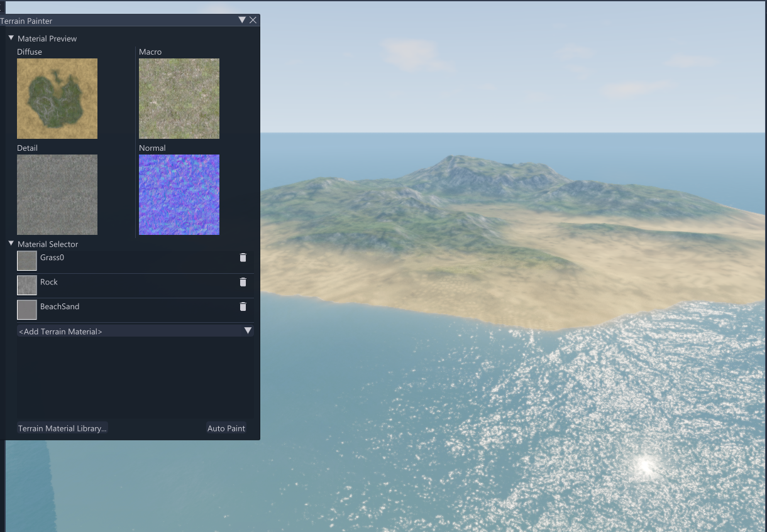Click the Material Selector heading
The height and width of the screenshot is (532, 767).
point(48,244)
